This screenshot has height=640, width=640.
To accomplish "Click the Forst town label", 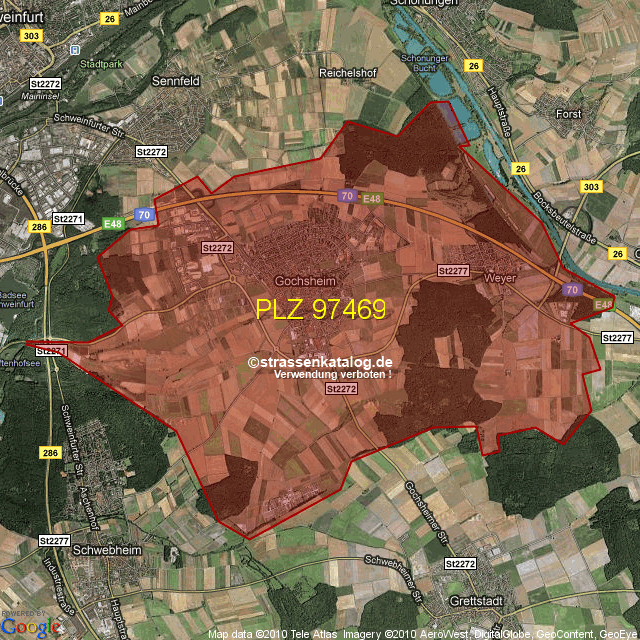I will pyautogui.click(x=568, y=114).
